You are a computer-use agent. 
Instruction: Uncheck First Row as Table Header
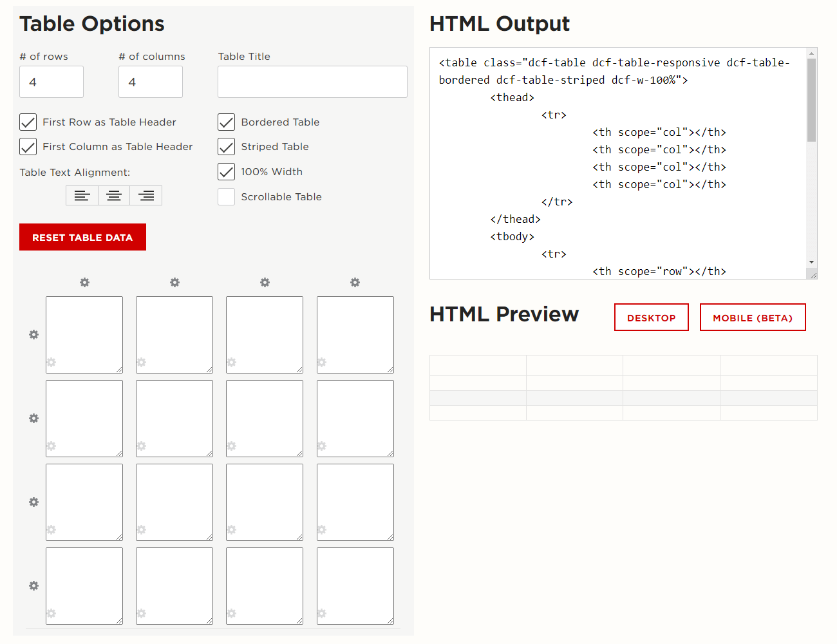point(28,122)
